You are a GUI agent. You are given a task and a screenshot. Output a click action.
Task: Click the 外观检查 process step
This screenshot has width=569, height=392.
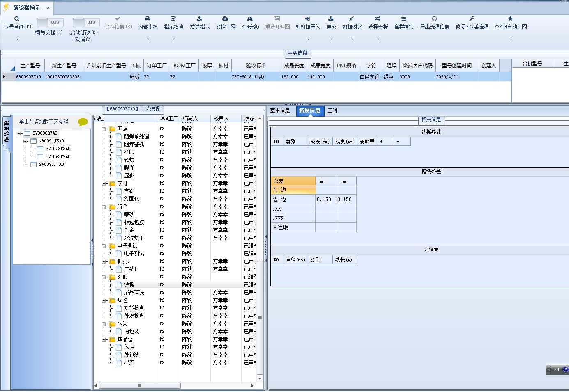[x=134, y=316]
